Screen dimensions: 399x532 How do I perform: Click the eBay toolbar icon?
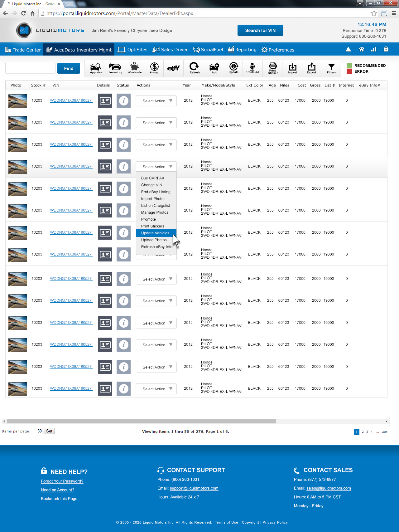pyautogui.click(x=174, y=68)
